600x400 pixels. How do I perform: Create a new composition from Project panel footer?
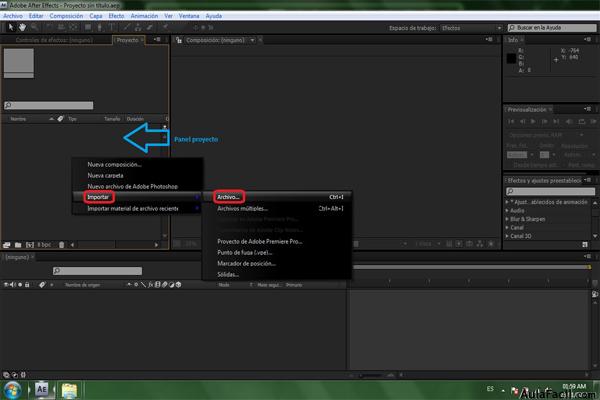30,245
